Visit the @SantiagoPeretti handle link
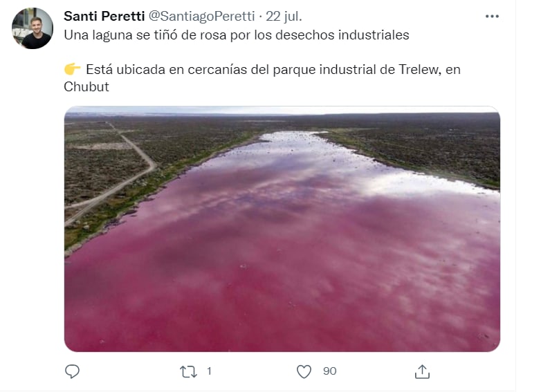Screen dimensions: 541x392 (202, 16)
